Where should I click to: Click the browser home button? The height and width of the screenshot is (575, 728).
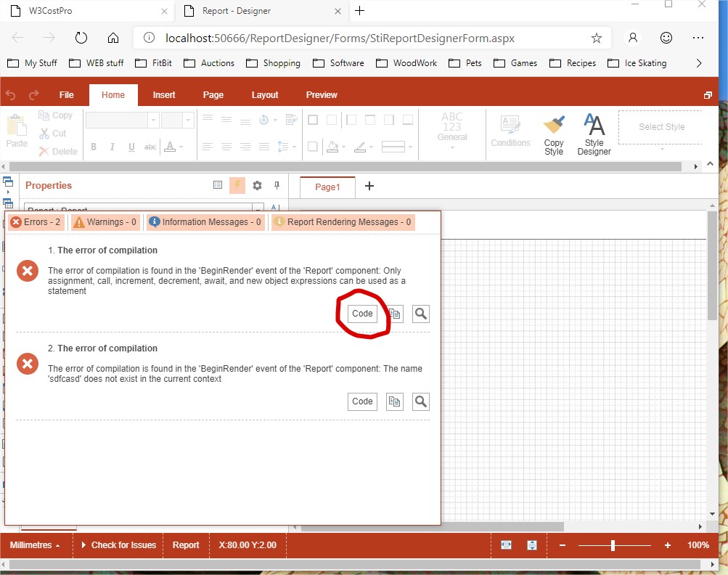[x=113, y=38]
